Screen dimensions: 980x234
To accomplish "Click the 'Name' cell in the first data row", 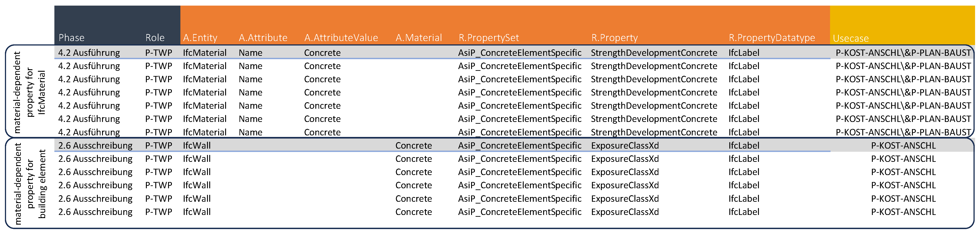I will point(250,53).
